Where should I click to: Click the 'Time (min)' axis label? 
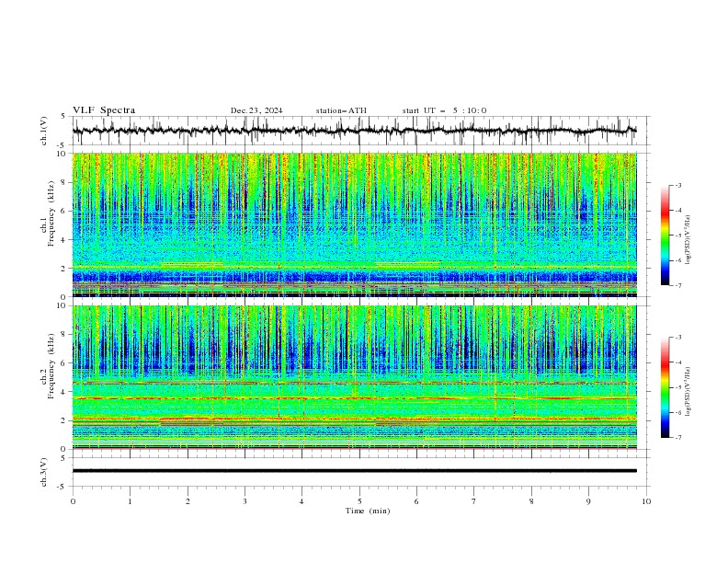[368, 511]
